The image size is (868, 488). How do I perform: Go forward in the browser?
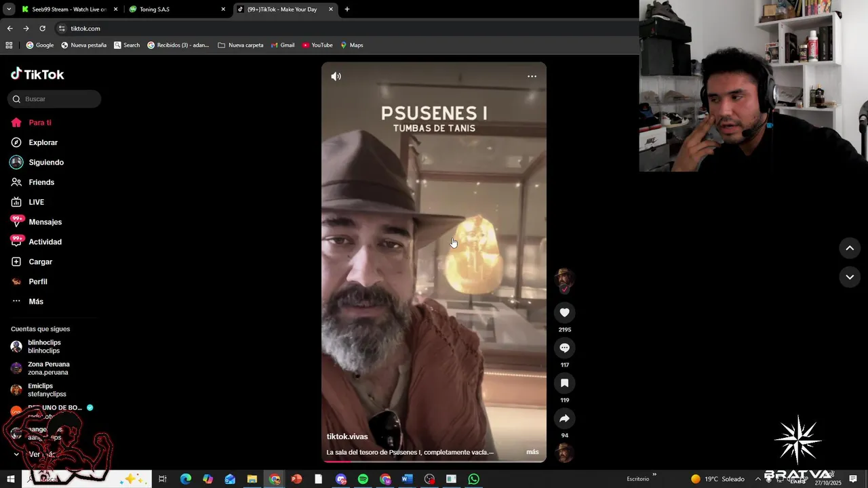click(26, 28)
